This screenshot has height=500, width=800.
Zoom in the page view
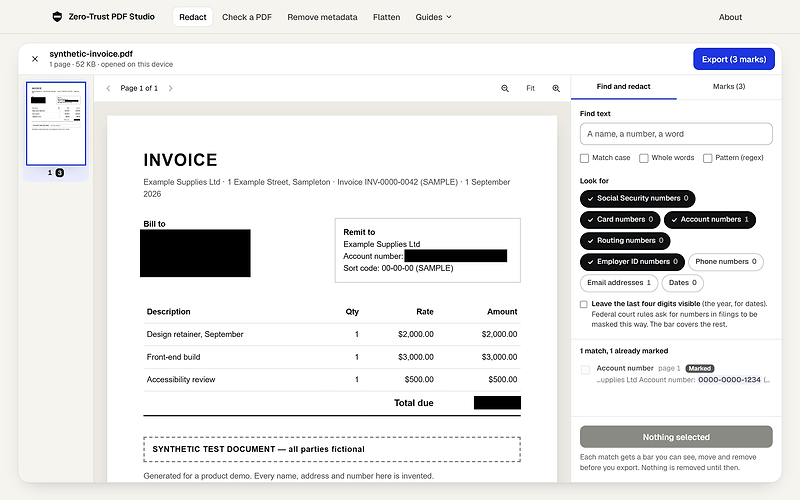(x=556, y=88)
